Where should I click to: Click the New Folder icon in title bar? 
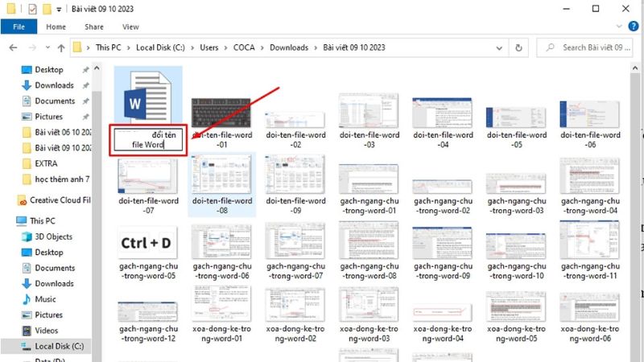48,10
